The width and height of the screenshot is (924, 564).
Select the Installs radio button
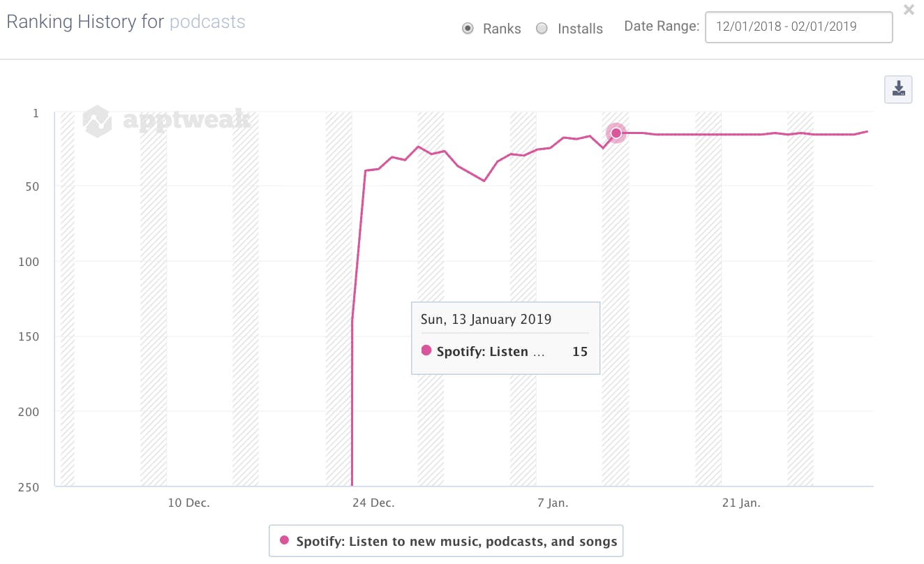pyautogui.click(x=542, y=29)
